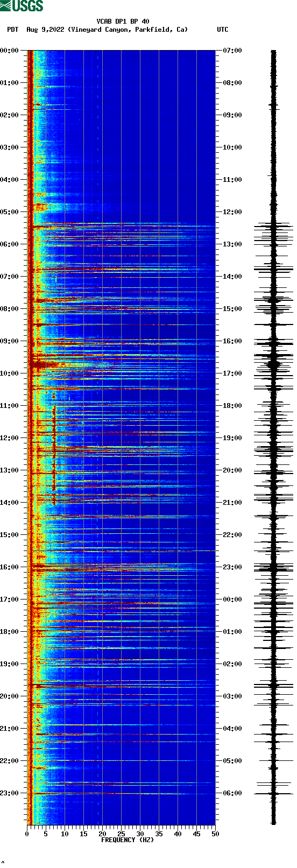Click the 25 Hz frequency axis label
Screen dimensions: 297x868
(x=121, y=834)
